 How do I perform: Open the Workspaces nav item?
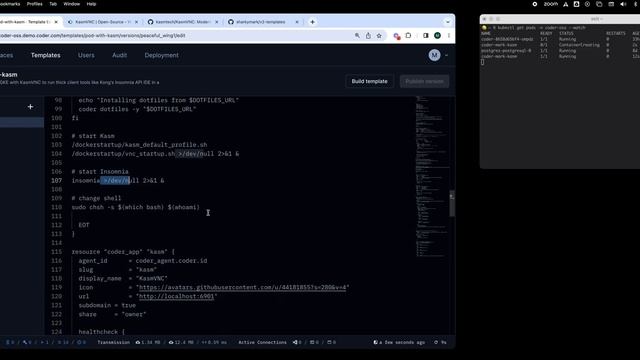(x=7, y=55)
